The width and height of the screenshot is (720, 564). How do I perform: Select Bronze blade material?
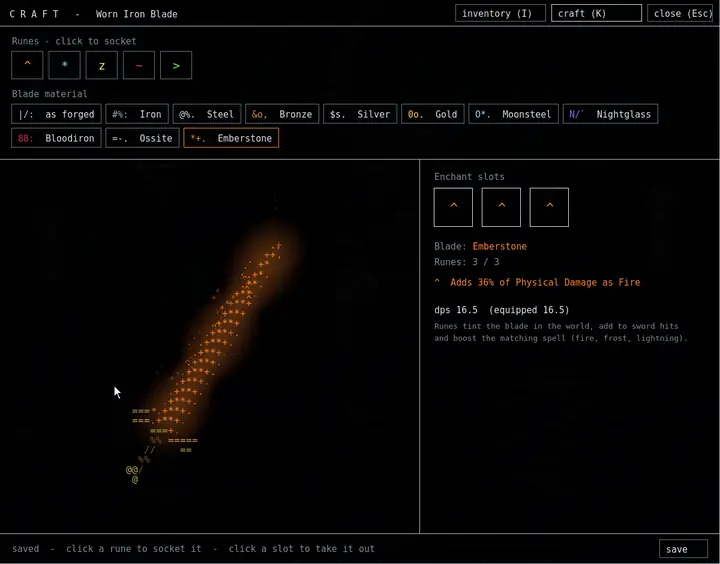[282, 114]
